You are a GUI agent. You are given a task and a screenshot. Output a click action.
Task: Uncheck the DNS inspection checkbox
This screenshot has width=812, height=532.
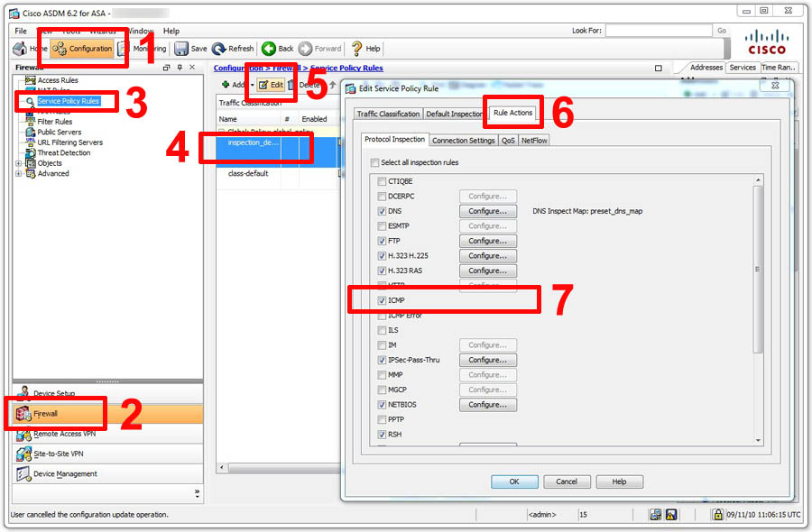382,211
